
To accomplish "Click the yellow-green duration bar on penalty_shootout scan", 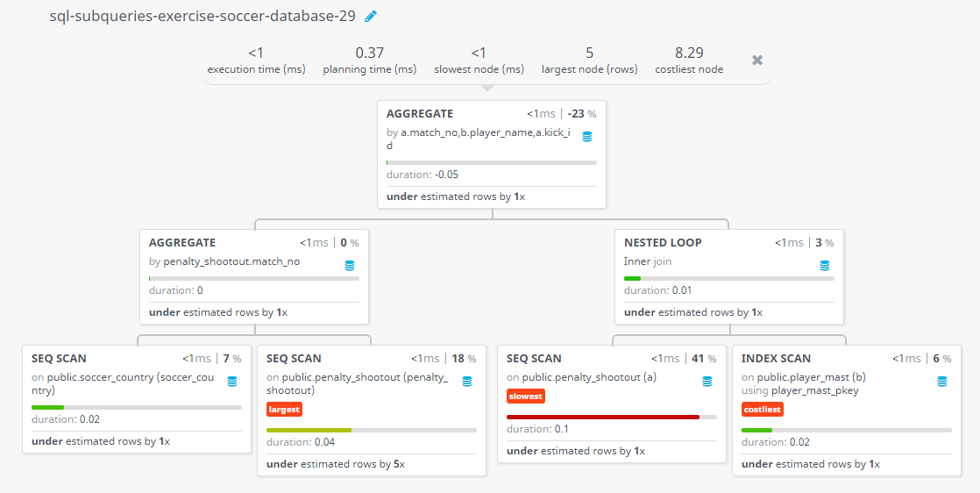I will (x=309, y=431).
